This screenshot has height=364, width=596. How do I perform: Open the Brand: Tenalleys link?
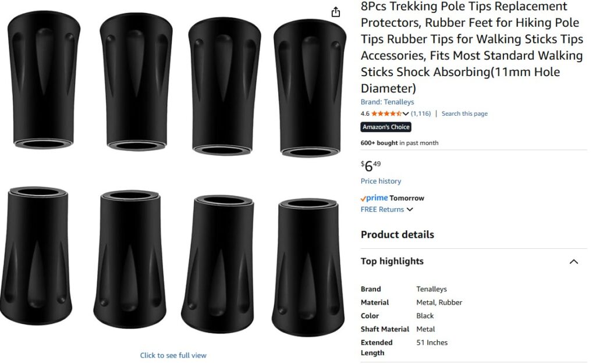tap(387, 102)
